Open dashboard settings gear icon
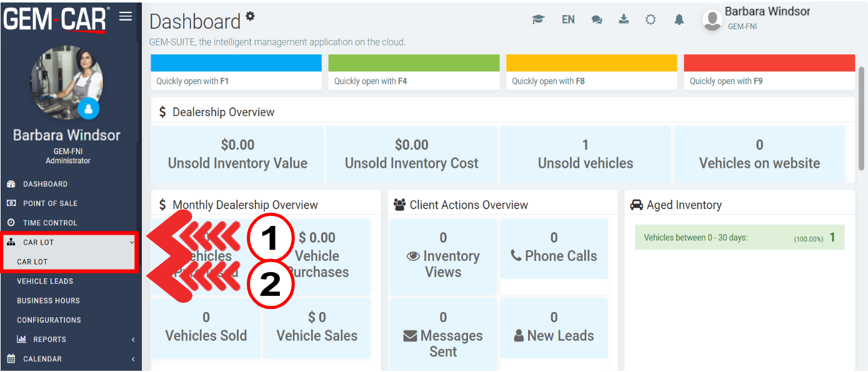 point(250,16)
